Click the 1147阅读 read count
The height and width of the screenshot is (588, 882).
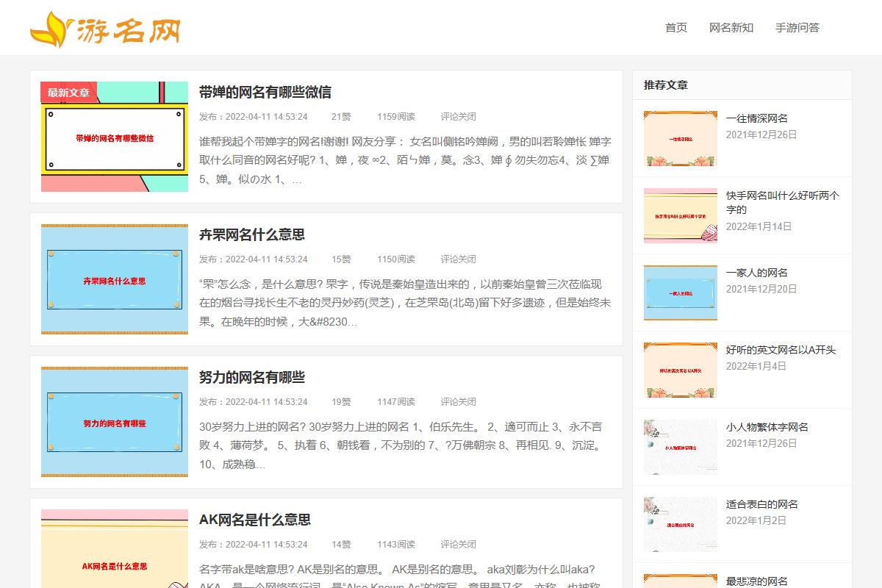click(396, 401)
